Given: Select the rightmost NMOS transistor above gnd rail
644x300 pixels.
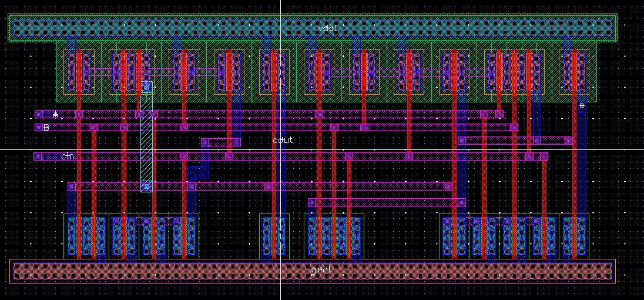Looking at the screenshot, I should point(574,236).
